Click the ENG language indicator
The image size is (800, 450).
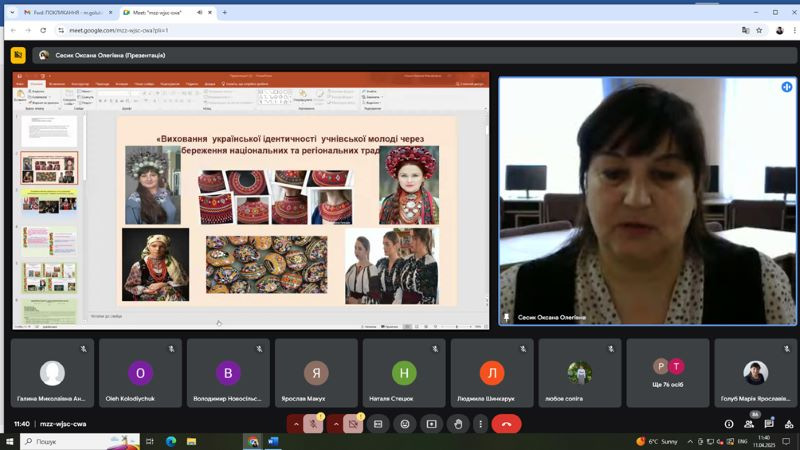(742, 441)
